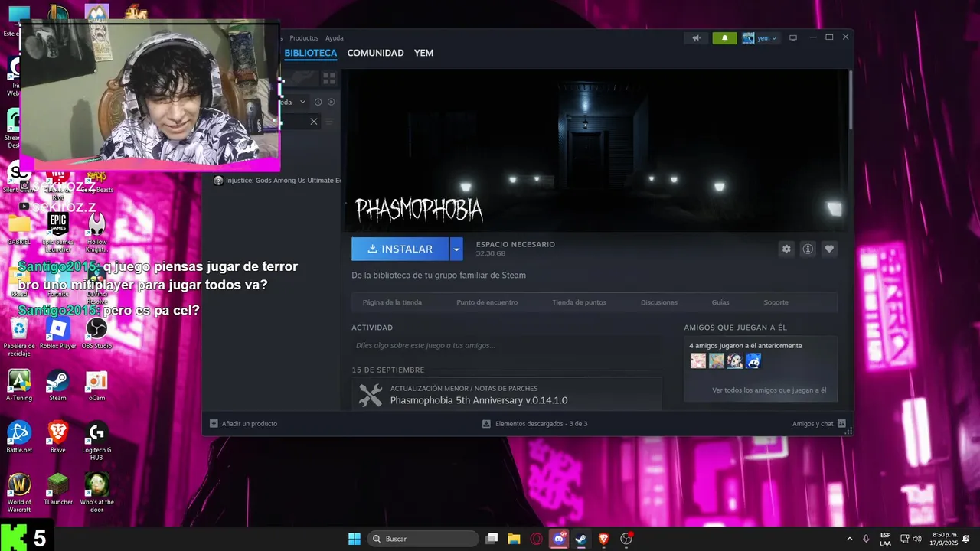Open Tienda de puntos link
The height and width of the screenshot is (551, 980).
coord(579,302)
